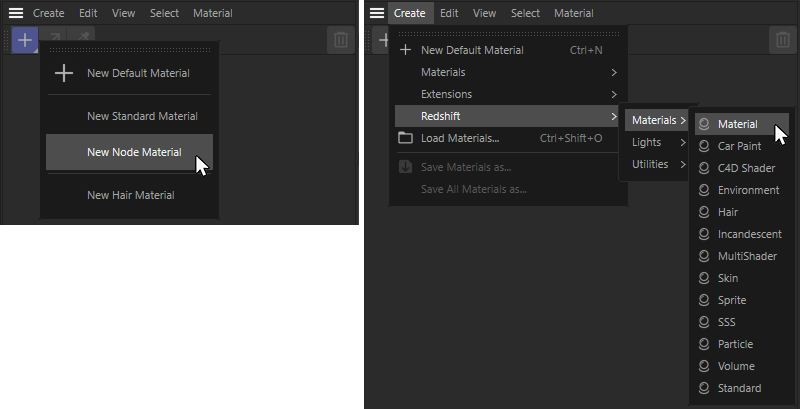Image resolution: width=800 pixels, height=409 pixels.
Task: Open hamburger menu in left material manager
Action: [x=16, y=13]
